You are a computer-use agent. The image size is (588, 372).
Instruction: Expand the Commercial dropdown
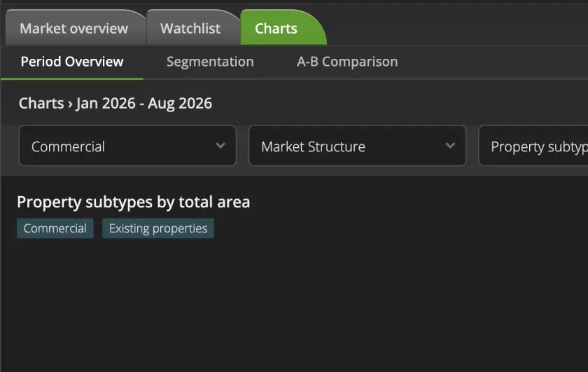tap(127, 146)
